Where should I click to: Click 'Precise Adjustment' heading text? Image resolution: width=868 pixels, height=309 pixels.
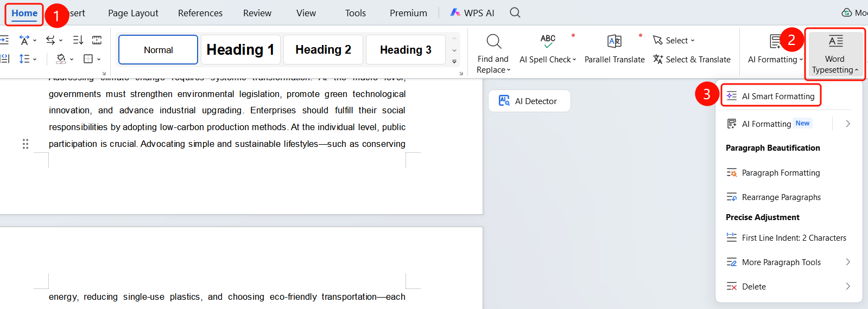click(x=763, y=217)
